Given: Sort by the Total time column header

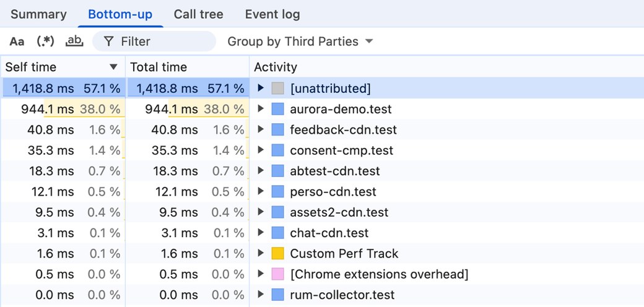Looking at the screenshot, I should coord(187,67).
